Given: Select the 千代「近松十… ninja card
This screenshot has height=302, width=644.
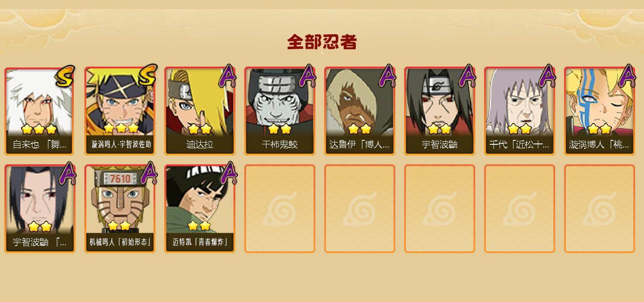Looking at the screenshot, I should (520, 111).
